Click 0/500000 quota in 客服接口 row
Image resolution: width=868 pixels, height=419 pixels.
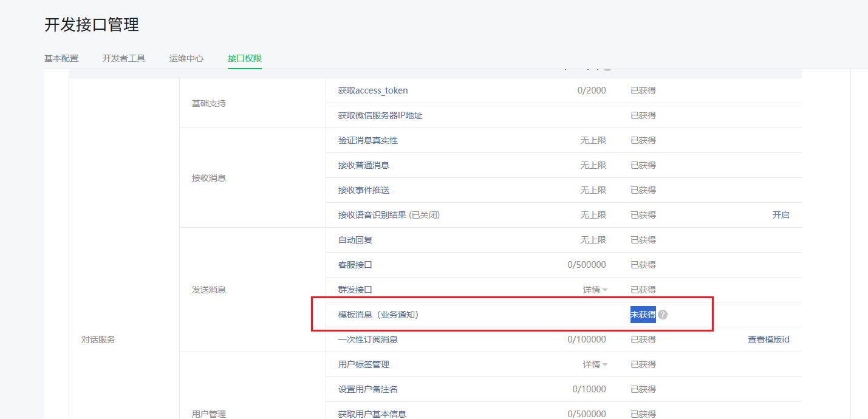coord(587,265)
